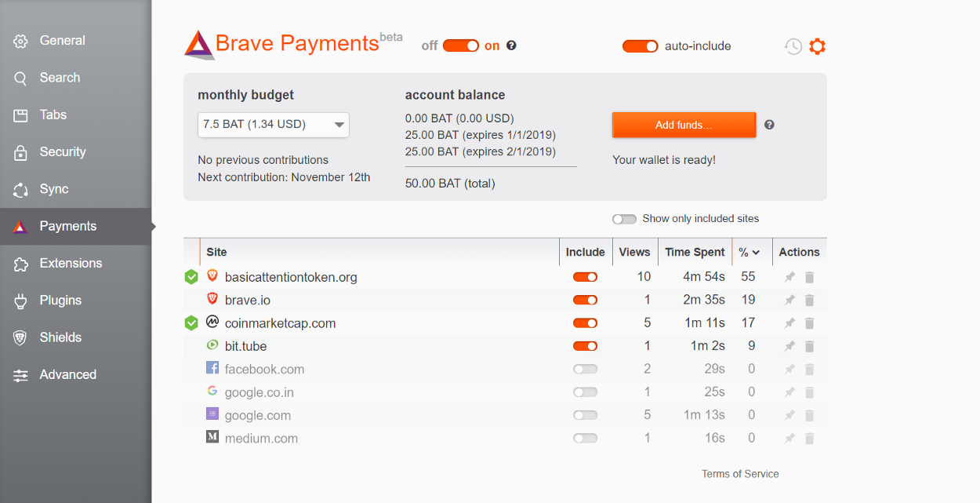The image size is (980, 503).
Task: Toggle include for bit.tube
Action: [x=585, y=346]
